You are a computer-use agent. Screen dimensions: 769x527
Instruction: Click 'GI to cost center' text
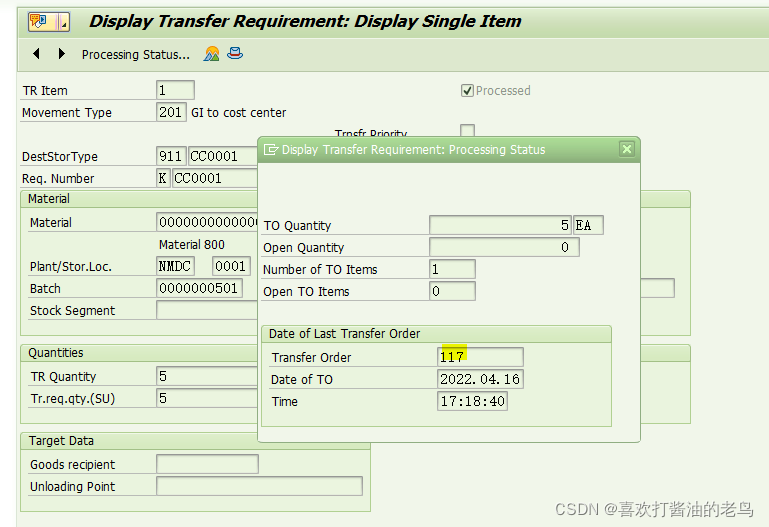tap(238, 113)
